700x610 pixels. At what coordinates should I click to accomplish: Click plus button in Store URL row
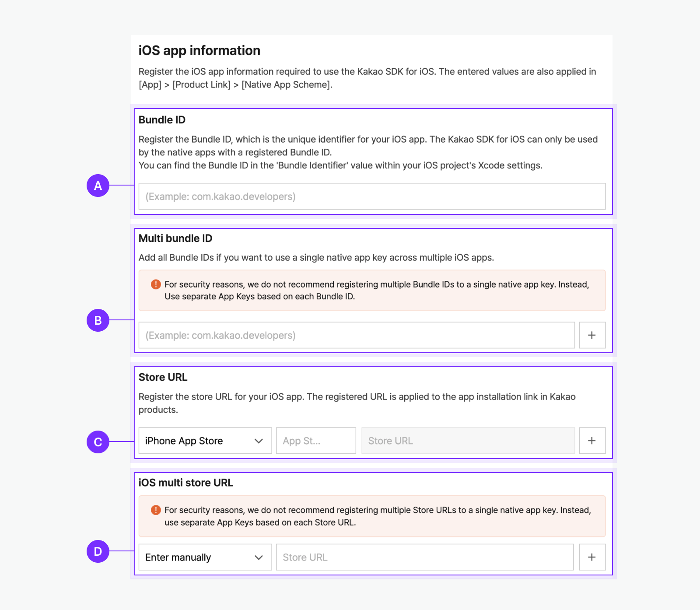point(592,441)
